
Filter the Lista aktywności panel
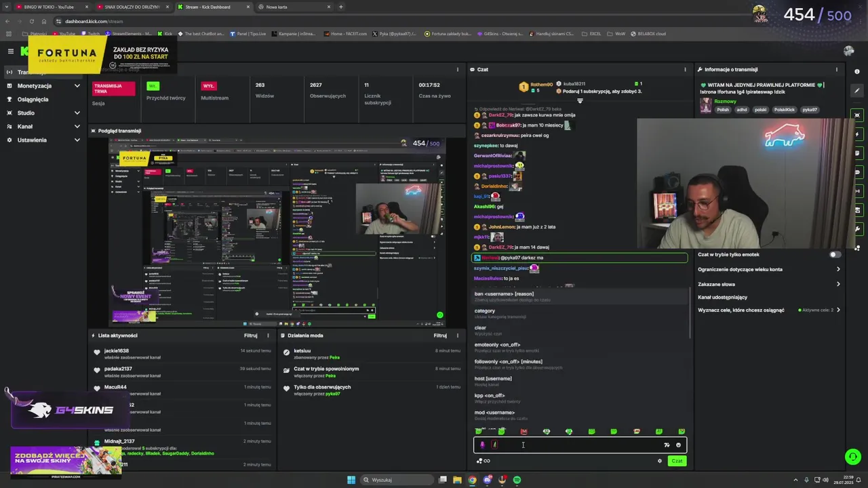251,335
